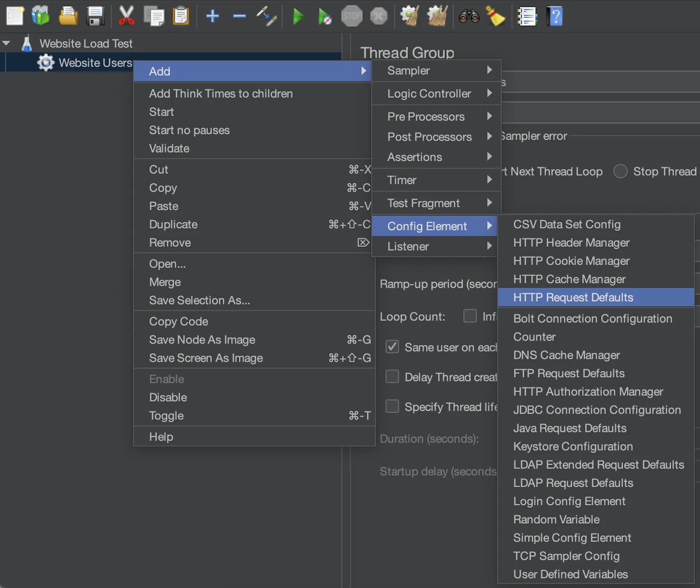Image resolution: width=700 pixels, height=588 pixels.
Task: Select Website Users thread group item
Action: pyautogui.click(x=95, y=63)
